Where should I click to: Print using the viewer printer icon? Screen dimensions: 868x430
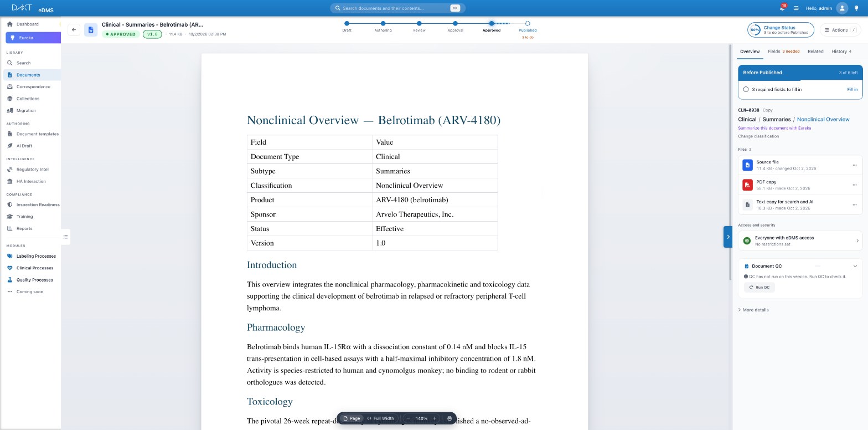click(449, 418)
